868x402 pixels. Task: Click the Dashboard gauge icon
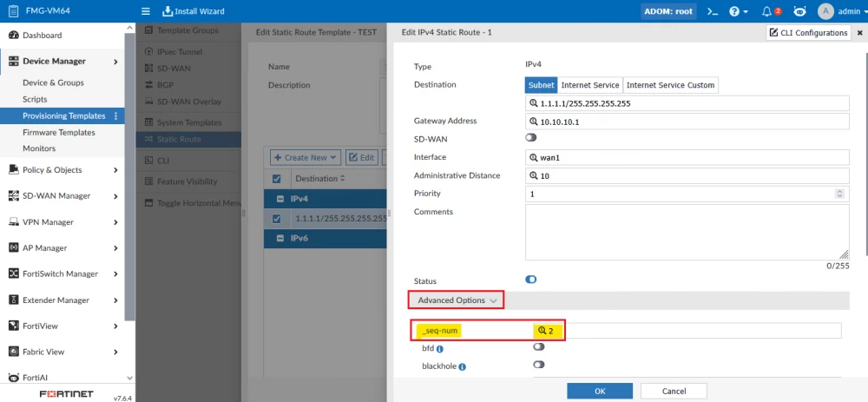coord(13,36)
